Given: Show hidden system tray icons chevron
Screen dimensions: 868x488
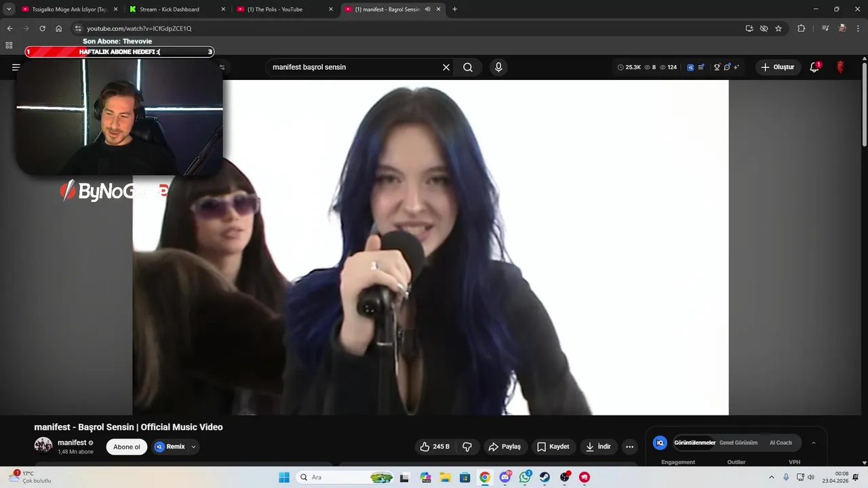Looking at the screenshot, I should point(771,477).
